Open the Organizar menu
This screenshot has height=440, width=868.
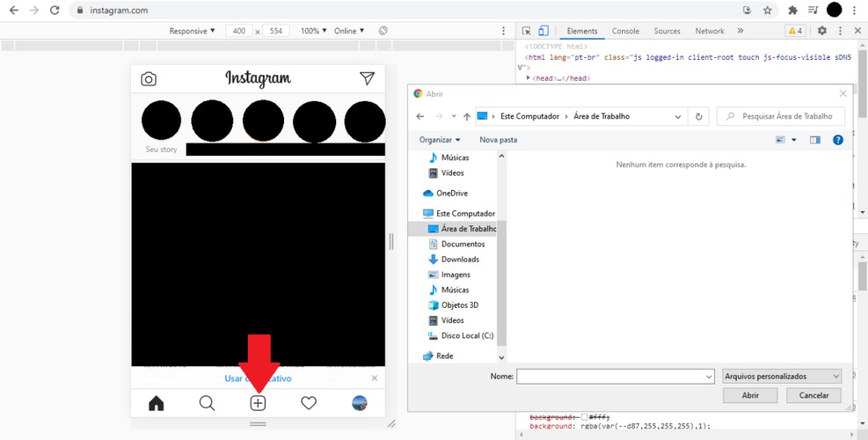click(440, 140)
